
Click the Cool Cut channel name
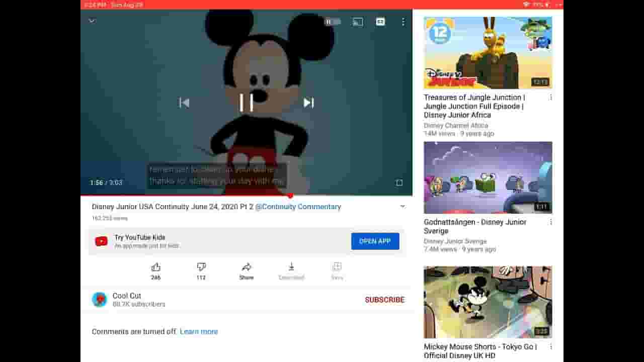pyautogui.click(x=127, y=296)
